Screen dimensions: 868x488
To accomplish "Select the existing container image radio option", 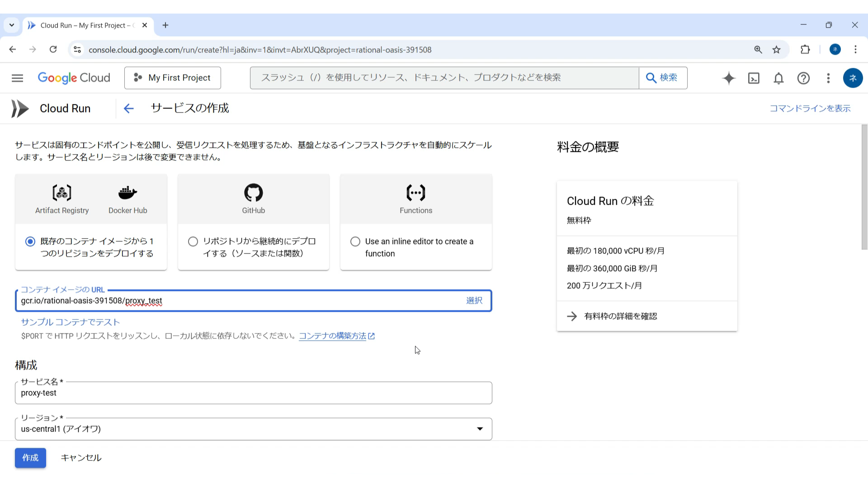I will 30,242.
